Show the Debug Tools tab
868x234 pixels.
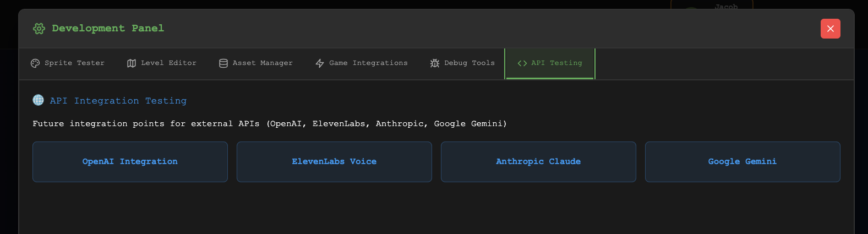(x=470, y=63)
